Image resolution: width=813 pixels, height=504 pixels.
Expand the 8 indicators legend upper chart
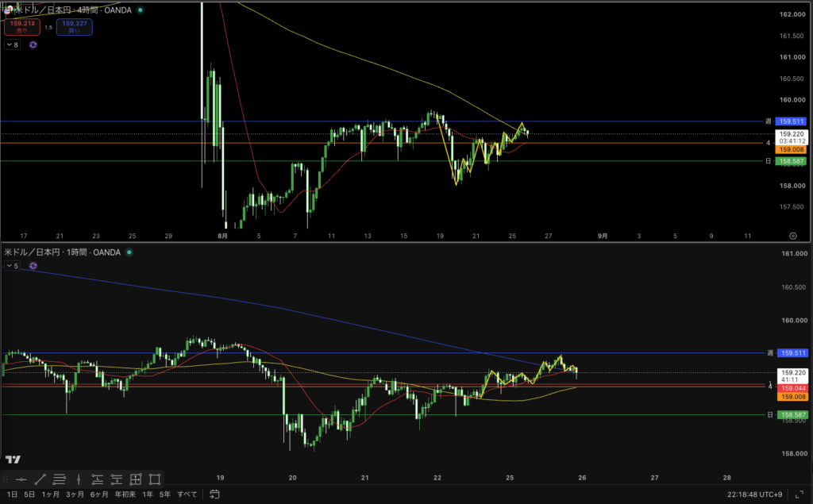pyautogui.click(x=13, y=44)
